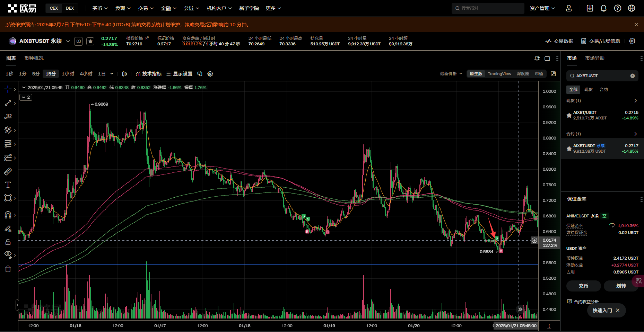Switch to DEX mode

(70, 8)
